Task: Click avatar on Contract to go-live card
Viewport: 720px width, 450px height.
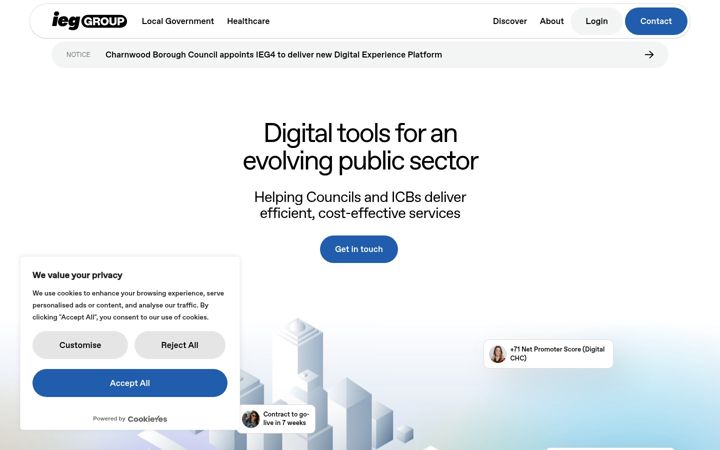Action: (251, 419)
